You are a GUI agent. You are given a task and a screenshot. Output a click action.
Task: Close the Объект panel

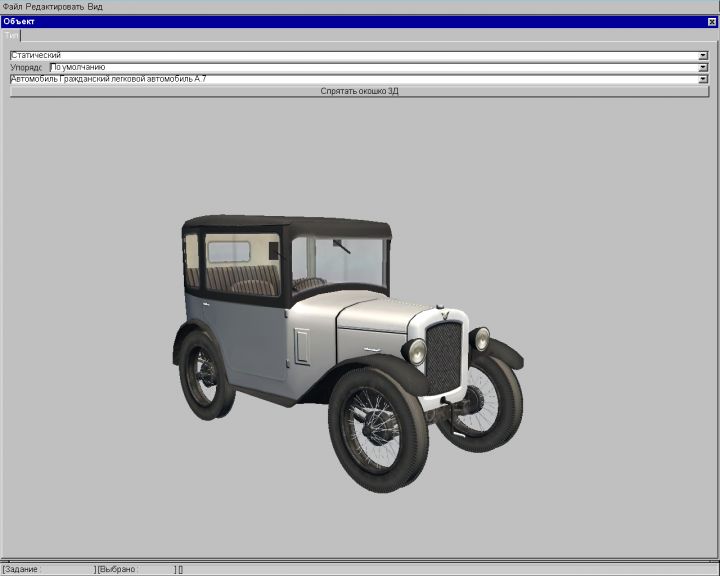(x=712, y=21)
